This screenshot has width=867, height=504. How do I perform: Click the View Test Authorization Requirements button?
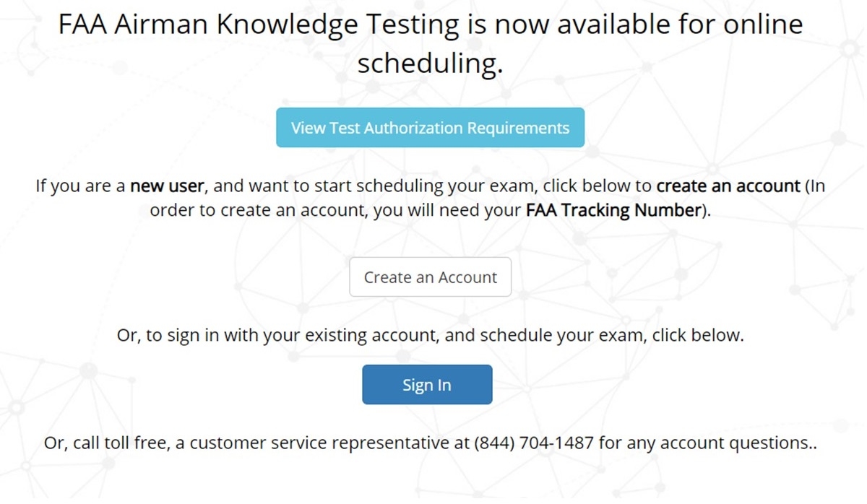point(430,127)
